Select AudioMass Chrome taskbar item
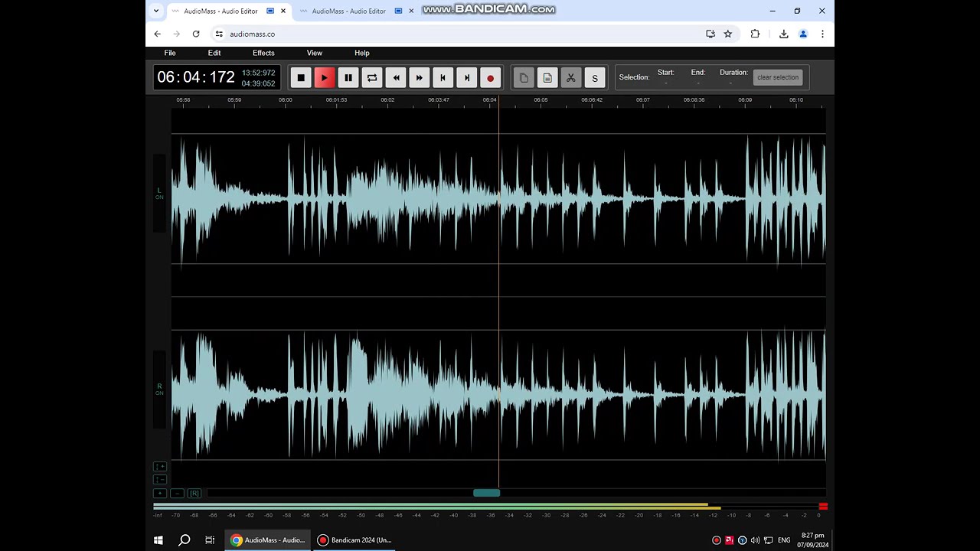The height and width of the screenshot is (551, 980). click(x=267, y=540)
